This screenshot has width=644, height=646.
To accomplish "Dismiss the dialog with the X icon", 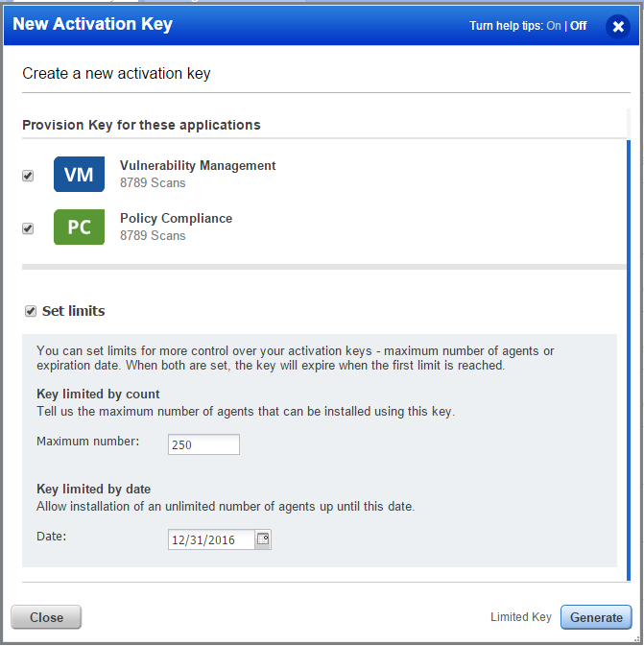I will pyautogui.click(x=618, y=27).
